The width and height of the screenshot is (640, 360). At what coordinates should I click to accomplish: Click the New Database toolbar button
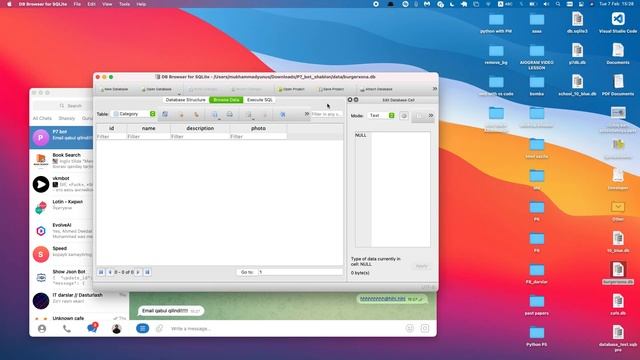pyautogui.click(x=114, y=89)
